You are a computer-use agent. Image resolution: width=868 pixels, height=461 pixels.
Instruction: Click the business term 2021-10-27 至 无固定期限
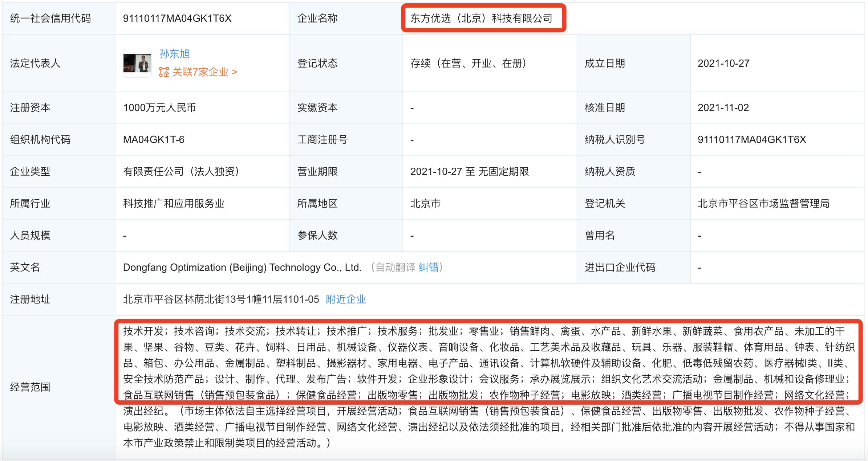pyautogui.click(x=470, y=172)
